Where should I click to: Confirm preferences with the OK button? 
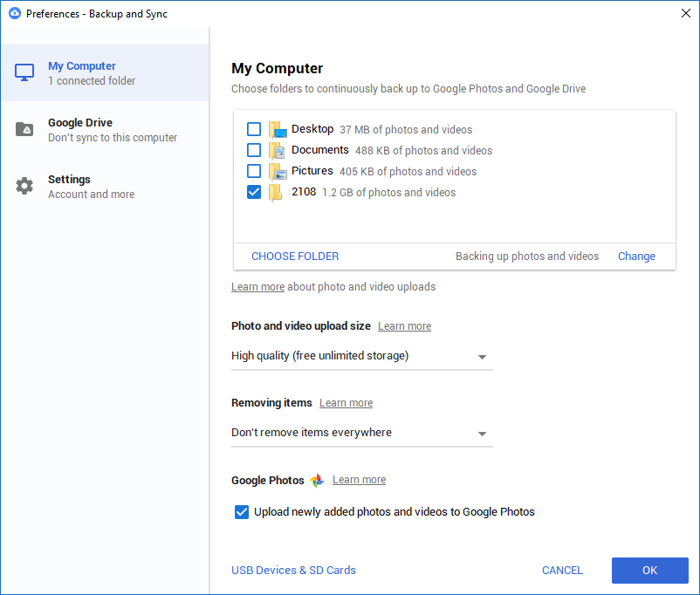coord(650,571)
